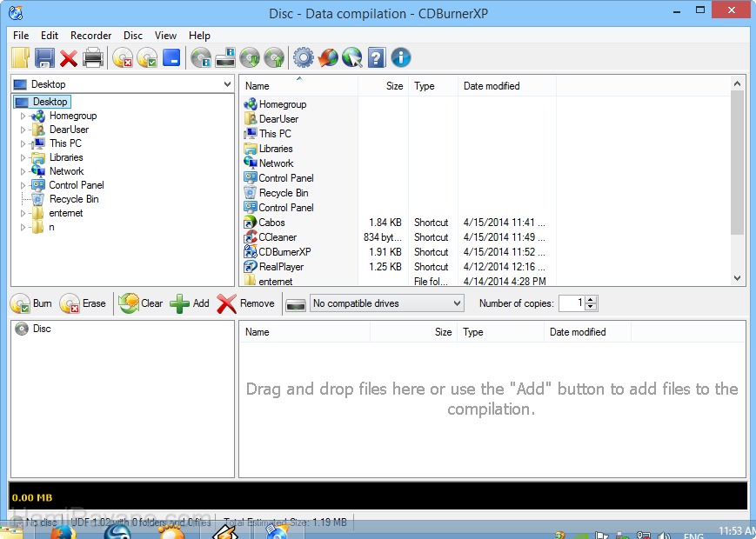Open the View menu
Viewport: 756px width, 539px height.
point(165,36)
